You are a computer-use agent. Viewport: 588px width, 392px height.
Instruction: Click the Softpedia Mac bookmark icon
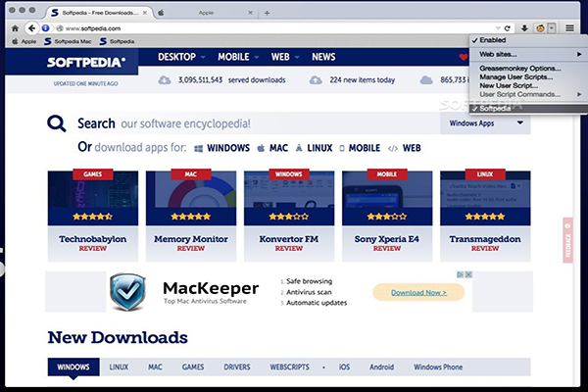(48, 41)
